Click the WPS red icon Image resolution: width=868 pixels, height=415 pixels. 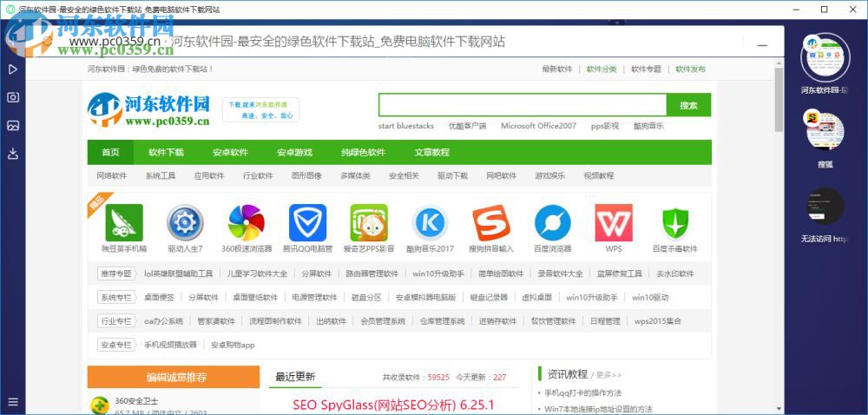click(x=614, y=222)
